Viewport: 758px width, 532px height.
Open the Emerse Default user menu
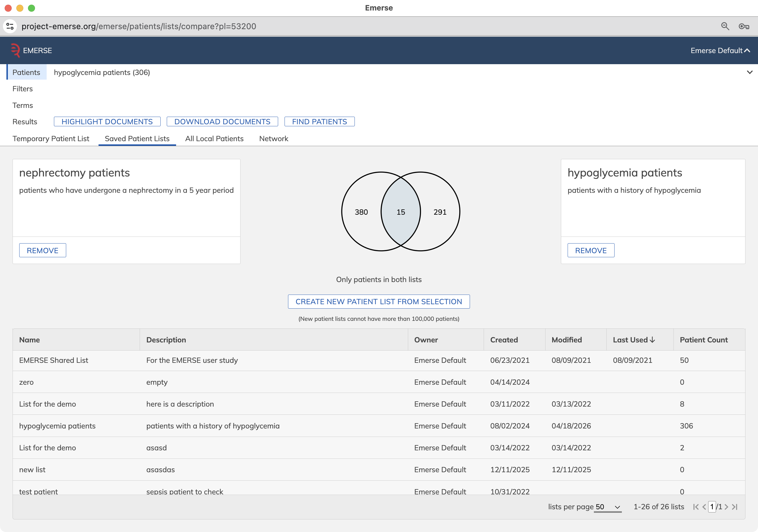(720, 50)
